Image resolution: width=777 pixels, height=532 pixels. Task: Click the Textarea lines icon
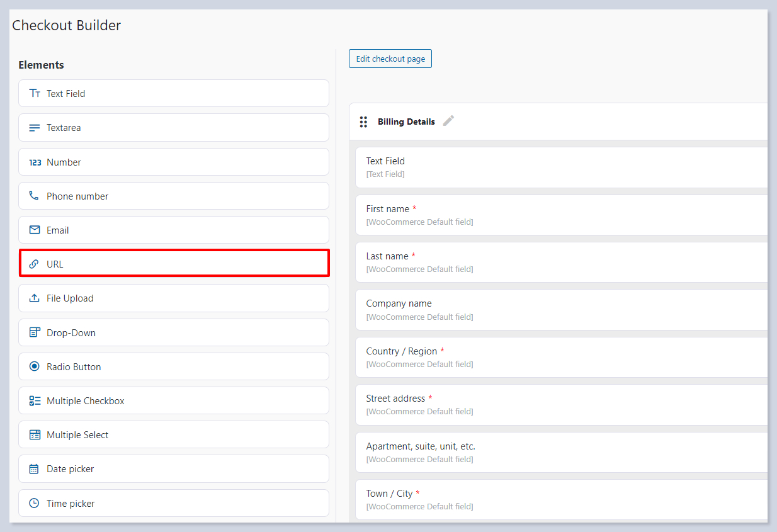point(35,128)
